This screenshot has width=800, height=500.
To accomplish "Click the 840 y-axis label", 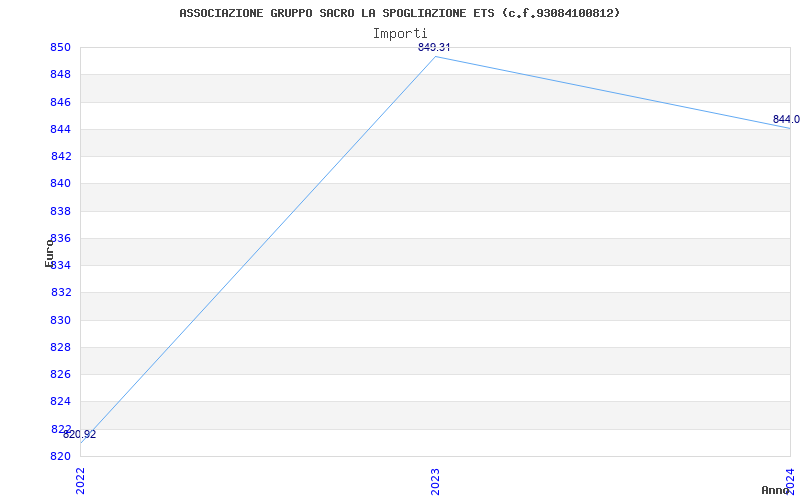I will coord(62,184).
